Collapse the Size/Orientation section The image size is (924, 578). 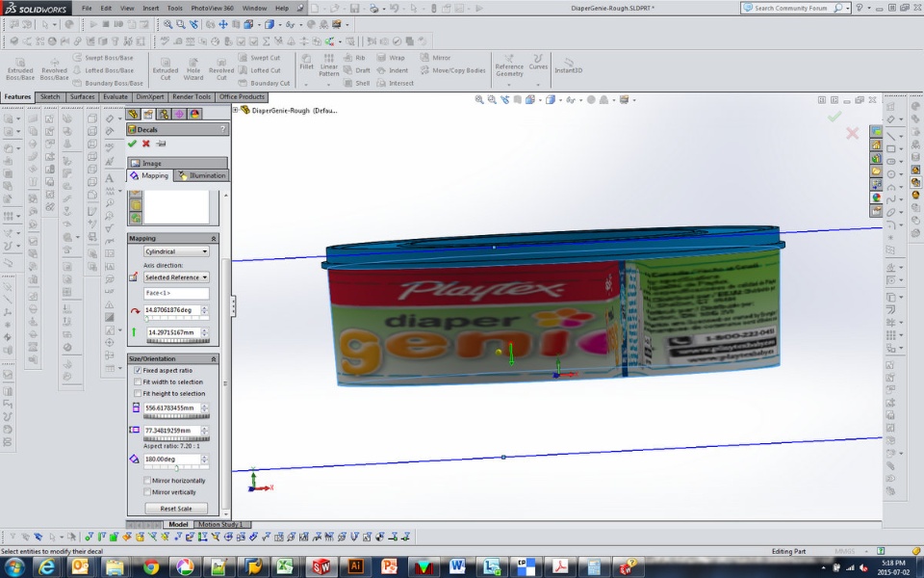pos(214,358)
